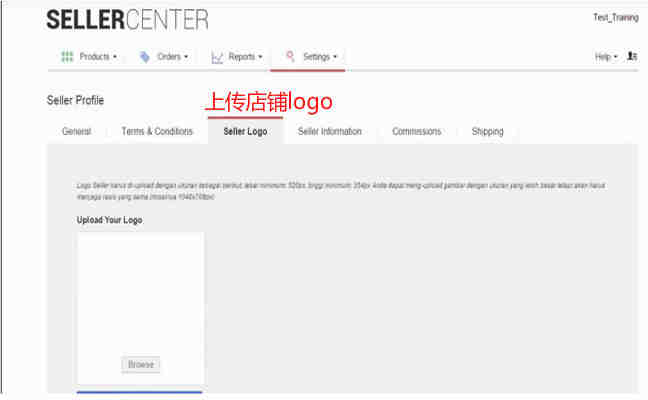The width and height of the screenshot is (648, 400).
Task: Expand the Orders dropdown arrow
Action: pyautogui.click(x=186, y=57)
